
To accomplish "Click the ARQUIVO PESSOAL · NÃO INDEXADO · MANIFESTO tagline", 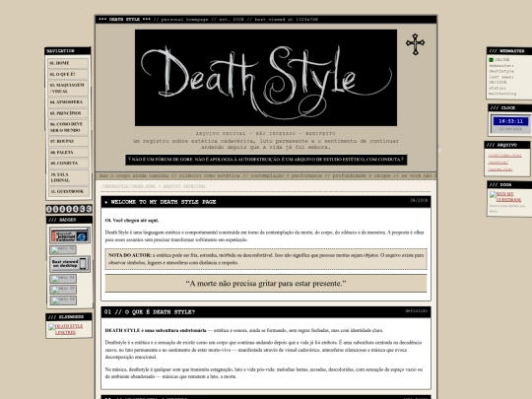I will (x=266, y=134).
